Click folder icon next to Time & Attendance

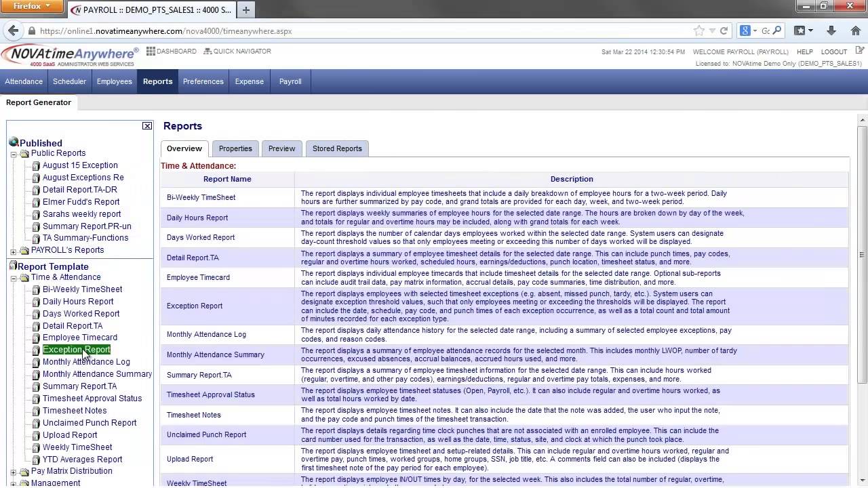tap(24, 278)
